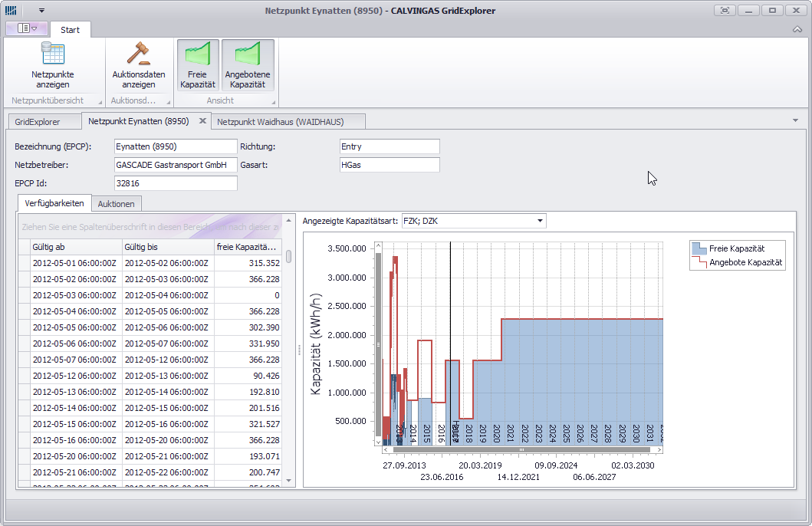Sort by the Gültig ab column header

click(74, 247)
